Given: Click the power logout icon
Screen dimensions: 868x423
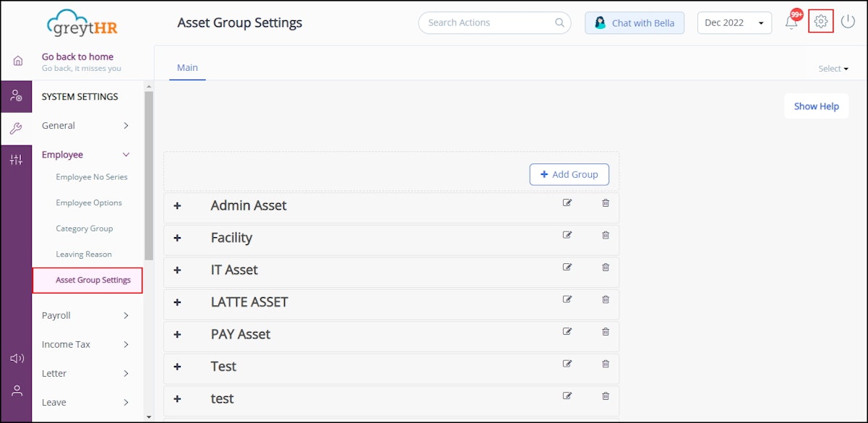Looking at the screenshot, I should tap(848, 22).
